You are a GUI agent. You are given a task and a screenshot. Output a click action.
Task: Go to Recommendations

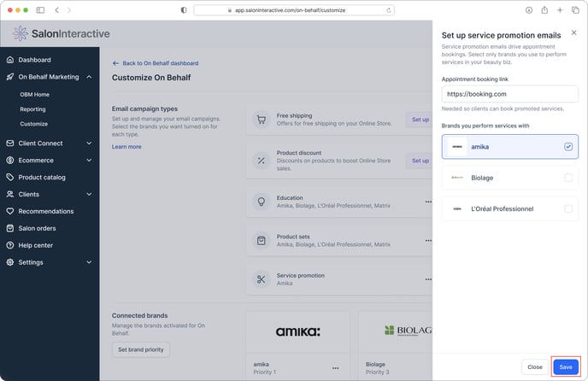(x=46, y=211)
